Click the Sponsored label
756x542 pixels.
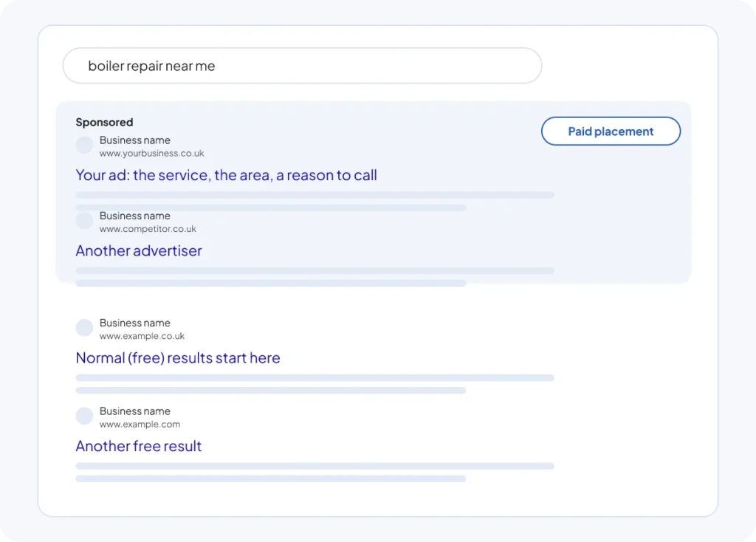[104, 122]
